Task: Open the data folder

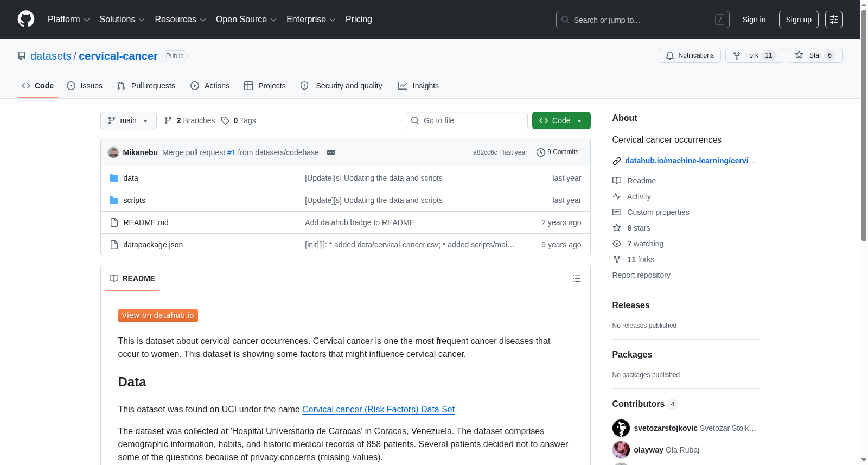Action: pos(131,178)
